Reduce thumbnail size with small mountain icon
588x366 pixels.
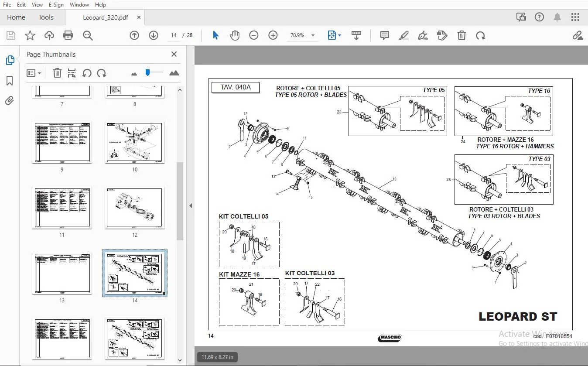point(134,73)
